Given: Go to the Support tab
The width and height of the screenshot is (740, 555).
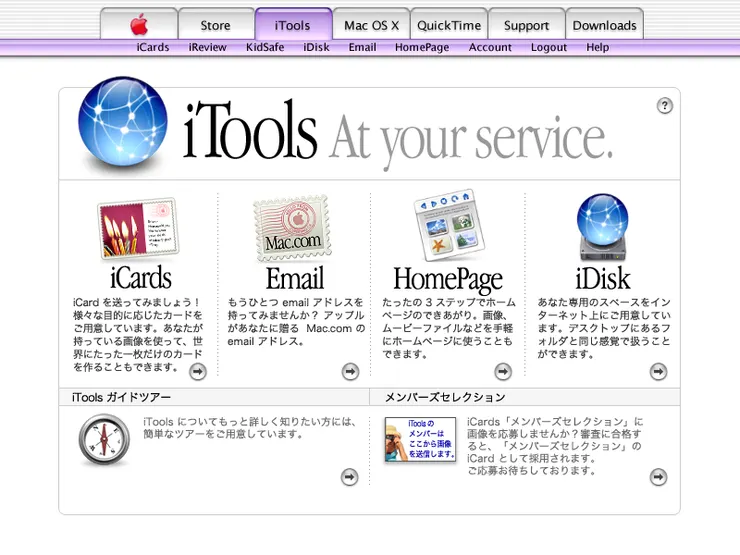Looking at the screenshot, I should pos(527,24).
